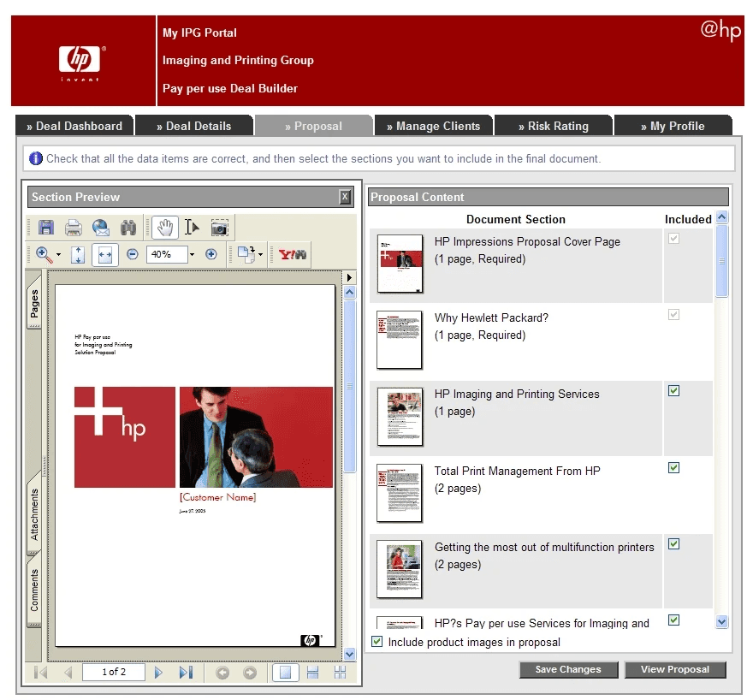Switch to Facing pages layout
This screenshot has height=700, width=753.
point(340,673)
